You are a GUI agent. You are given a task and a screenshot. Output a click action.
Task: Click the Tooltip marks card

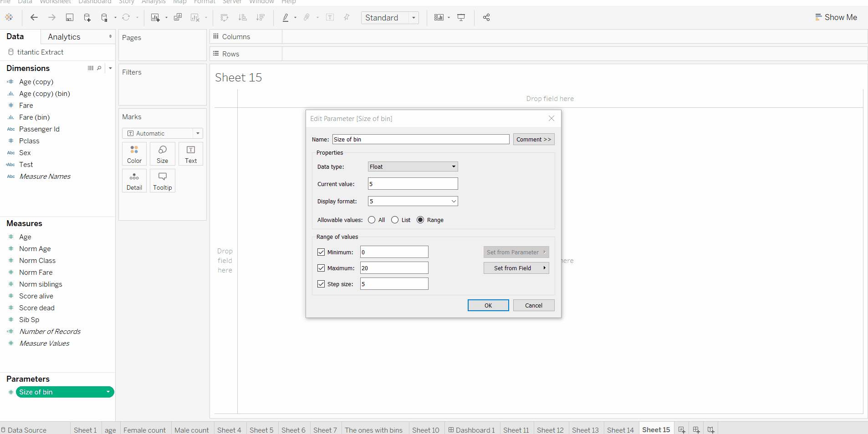point(162,181)
